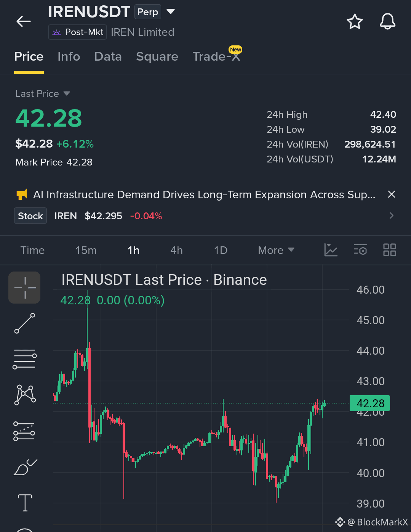Image resolution: width=411 pixels, height=532 pixels.
Task: Tap the -0.04% stock change
Action: point(146,216)
